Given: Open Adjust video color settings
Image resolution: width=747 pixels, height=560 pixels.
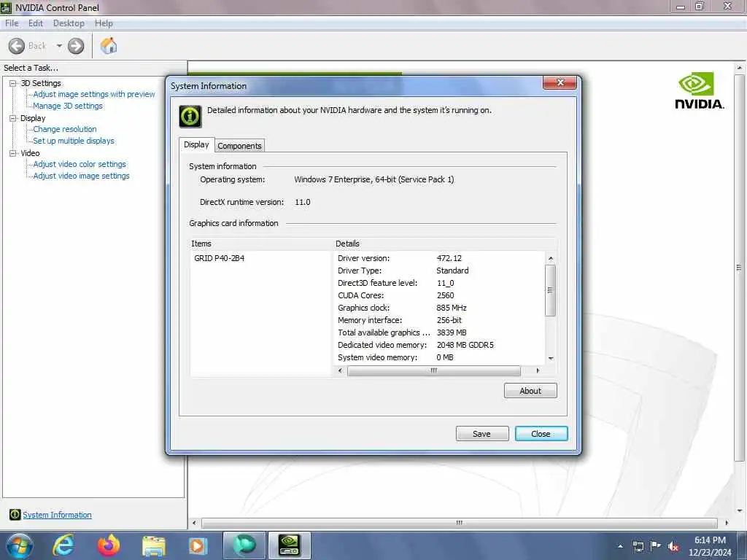Looking at the screenshot, I should (80, 164).
